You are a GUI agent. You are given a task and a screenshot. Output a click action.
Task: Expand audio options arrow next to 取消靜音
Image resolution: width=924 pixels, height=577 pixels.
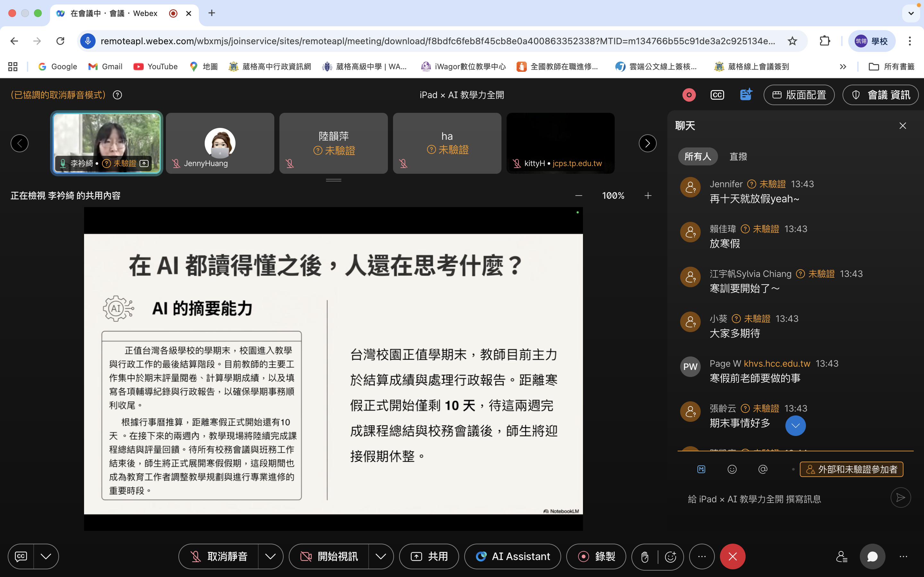[x=270, y=557]
